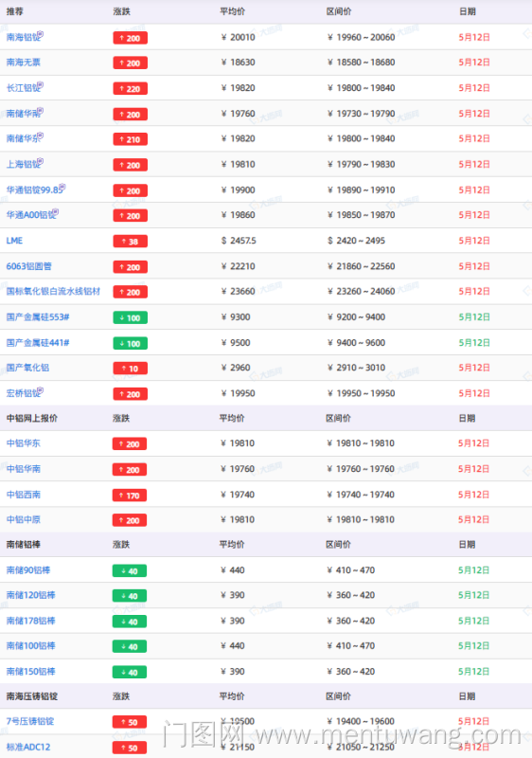
Task: Open the 南储150铝棒 link
Action: click(30, 672)
